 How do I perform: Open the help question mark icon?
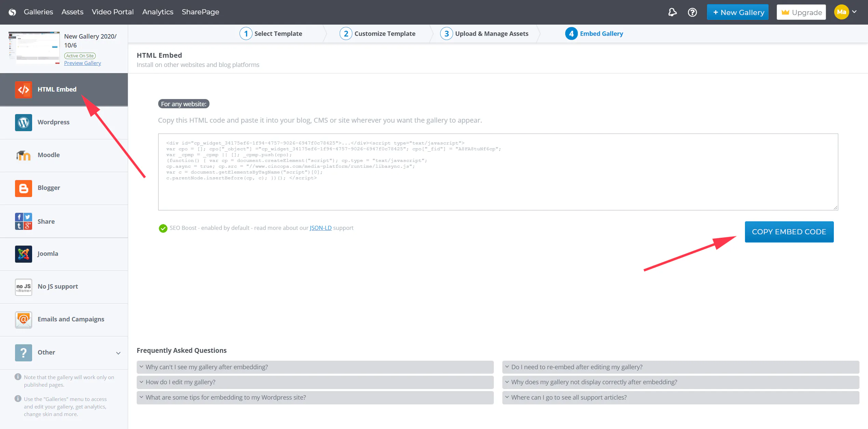coord(692,12)
